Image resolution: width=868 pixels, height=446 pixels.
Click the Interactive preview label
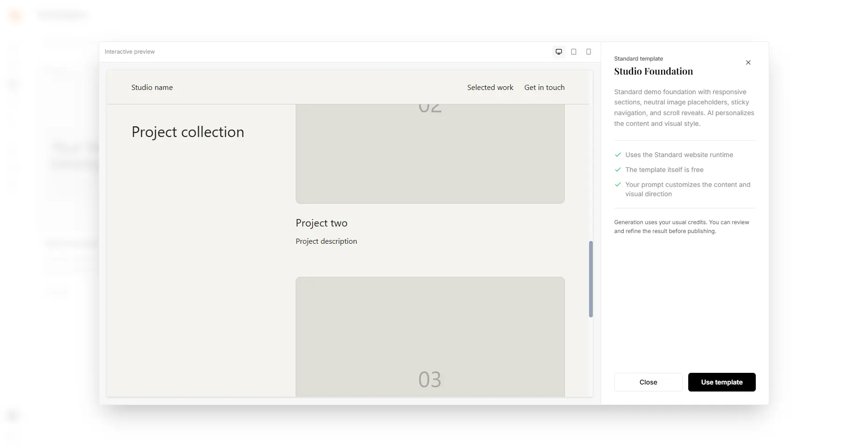point(129,52)
